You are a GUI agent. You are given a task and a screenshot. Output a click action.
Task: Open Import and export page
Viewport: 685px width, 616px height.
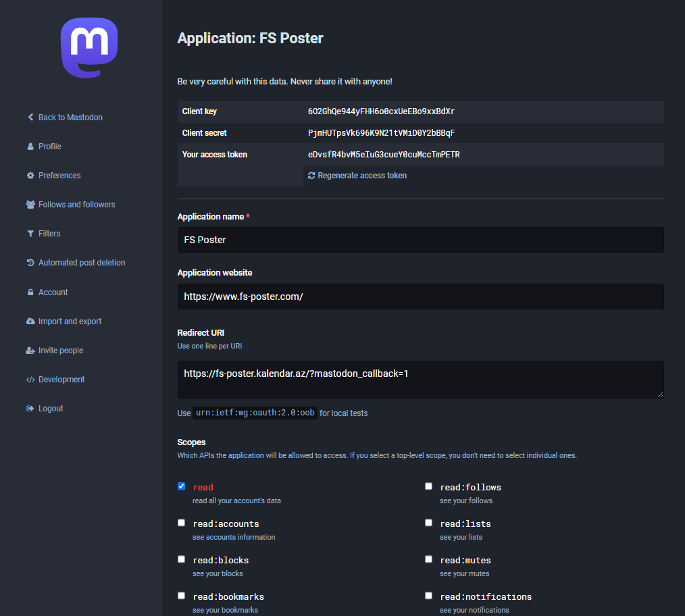point(70,321)
